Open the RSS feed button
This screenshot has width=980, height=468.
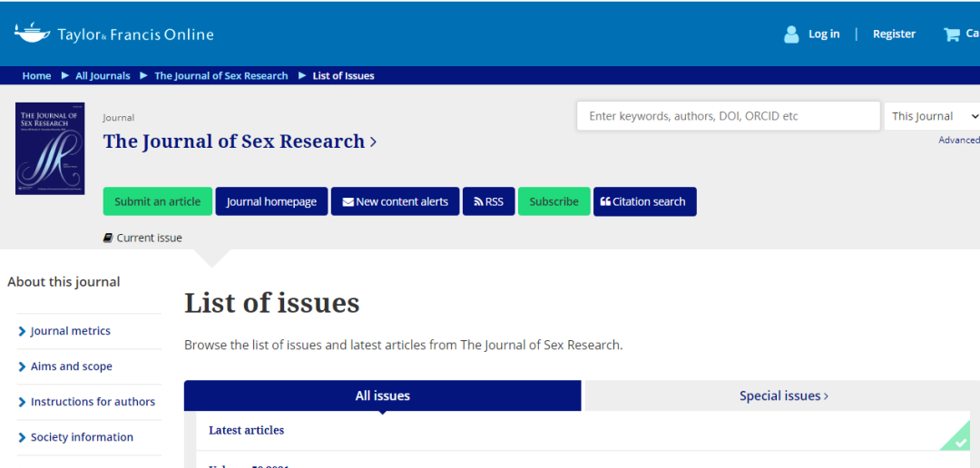(488, 201)
